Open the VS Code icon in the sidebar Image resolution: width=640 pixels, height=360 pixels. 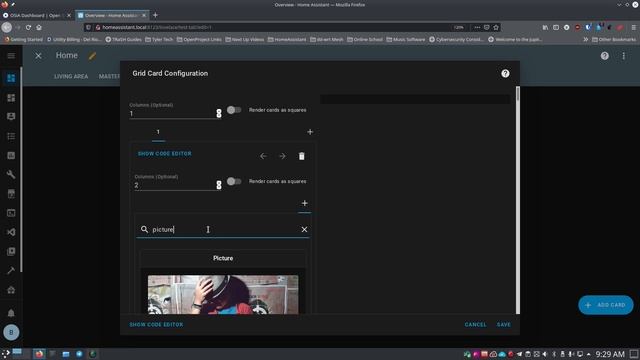[11, 232]
